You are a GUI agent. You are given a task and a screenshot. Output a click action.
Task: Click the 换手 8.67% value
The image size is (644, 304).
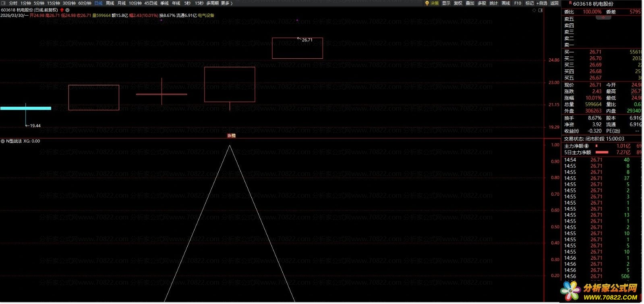tap(595, 118)
